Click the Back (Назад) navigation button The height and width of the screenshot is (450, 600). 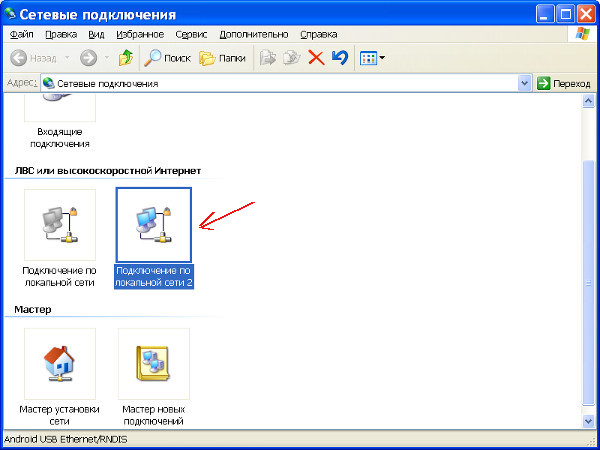coord(33,58)
